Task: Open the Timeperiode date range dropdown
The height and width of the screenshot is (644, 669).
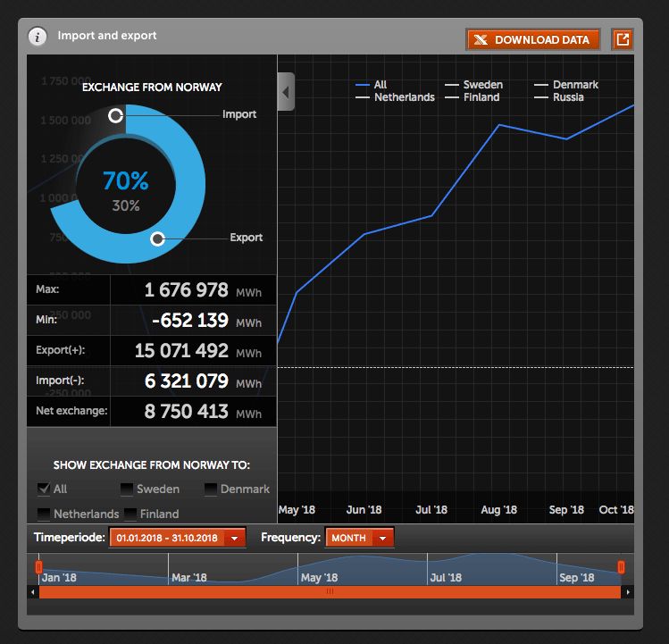Action: click(x=235, y=539)
